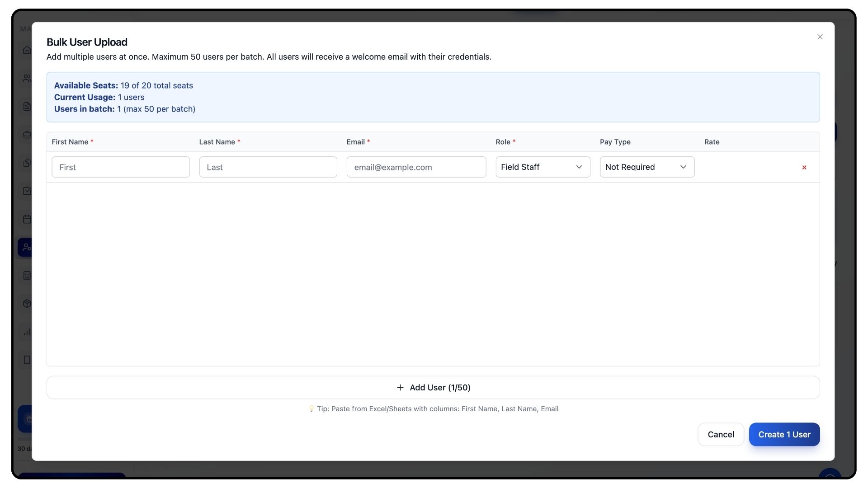The image size is (868, 488).
Task: Focus the Last name input field
Action: click(x=268, y=167)
